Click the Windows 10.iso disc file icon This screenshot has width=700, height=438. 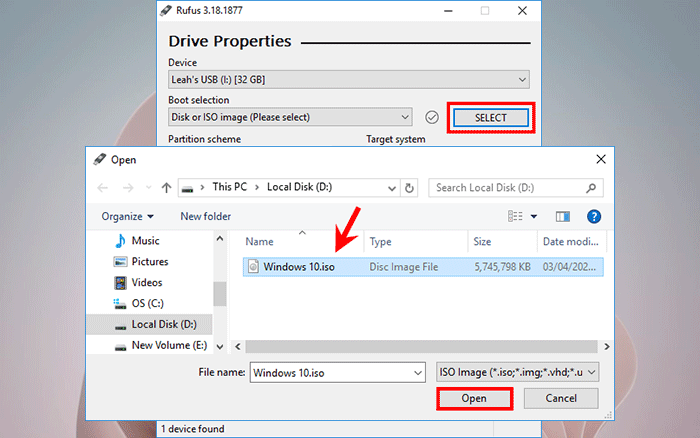click(253, 267)
